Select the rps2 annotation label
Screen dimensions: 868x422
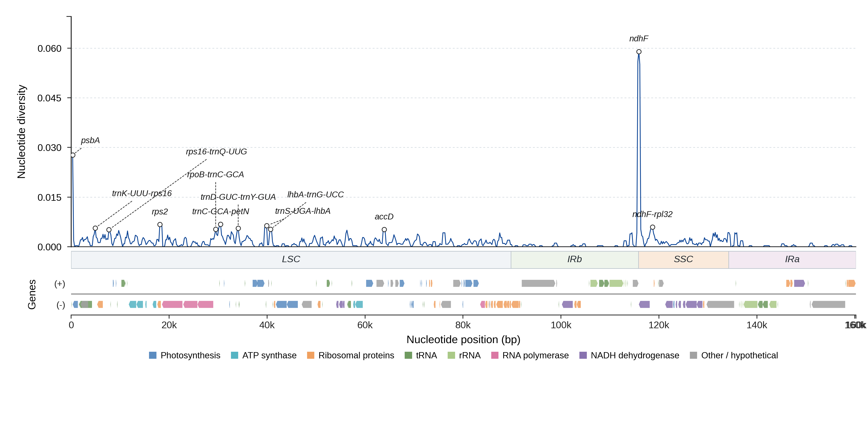[160, 212]
